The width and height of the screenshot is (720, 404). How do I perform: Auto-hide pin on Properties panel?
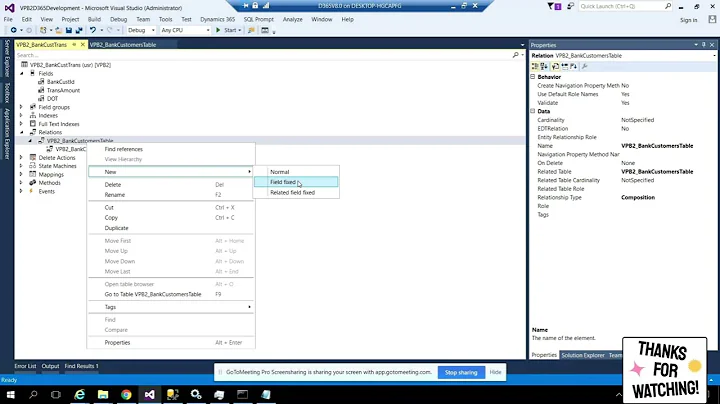[x=703, y=45]
